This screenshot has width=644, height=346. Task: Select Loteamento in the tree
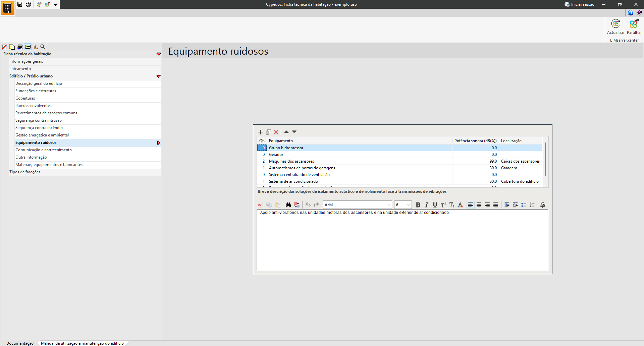coord(85,69)
